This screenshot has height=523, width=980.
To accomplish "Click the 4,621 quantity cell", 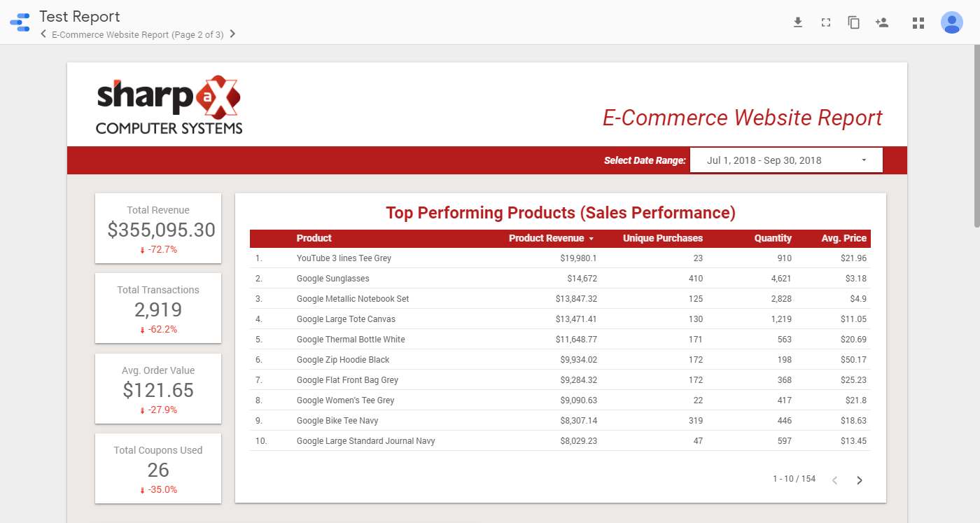I will point(780,279).
